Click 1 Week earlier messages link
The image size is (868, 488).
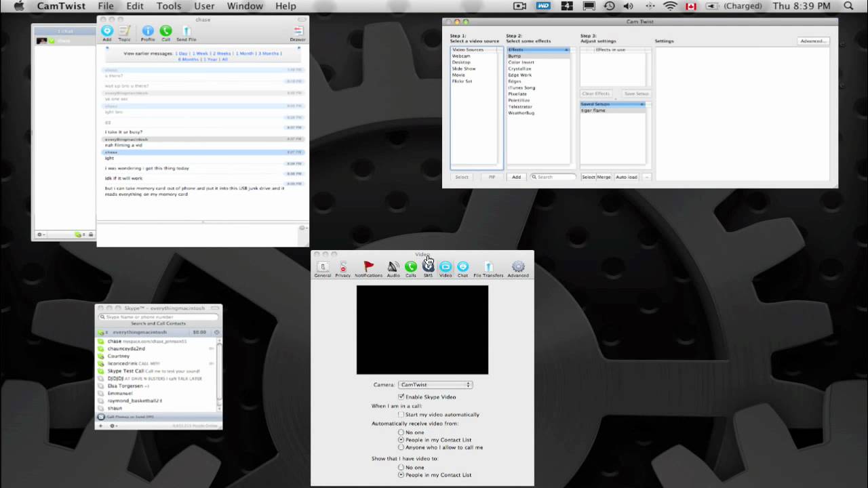tap(201, 53)
